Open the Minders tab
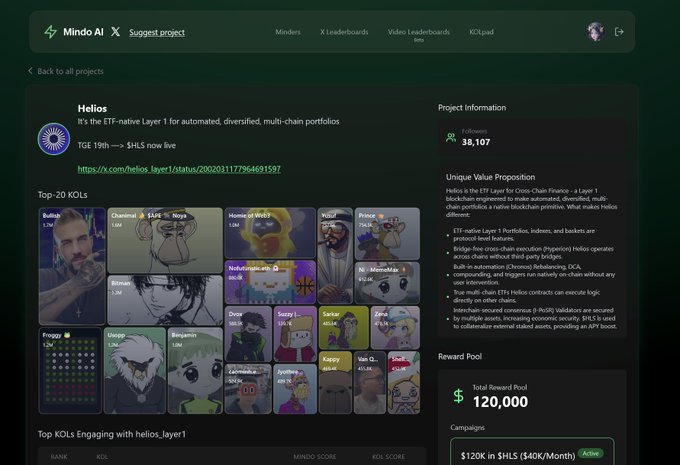 [x=288, y=32]
